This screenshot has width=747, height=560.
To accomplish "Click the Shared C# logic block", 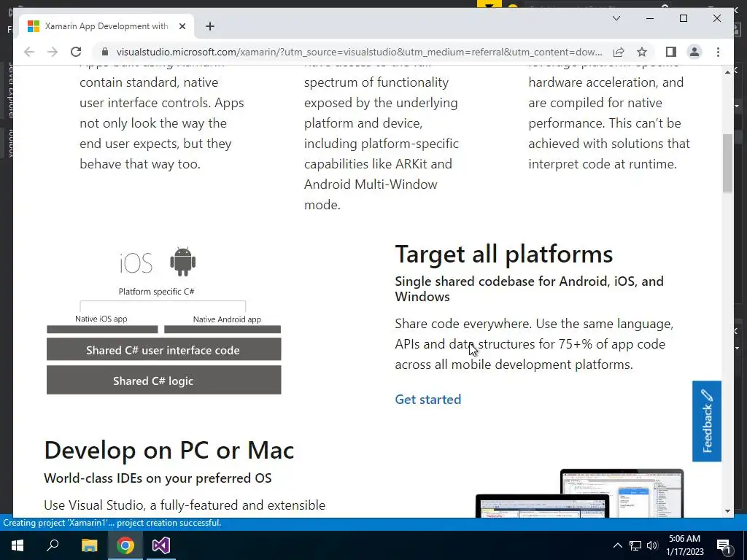I will point(163,381).
